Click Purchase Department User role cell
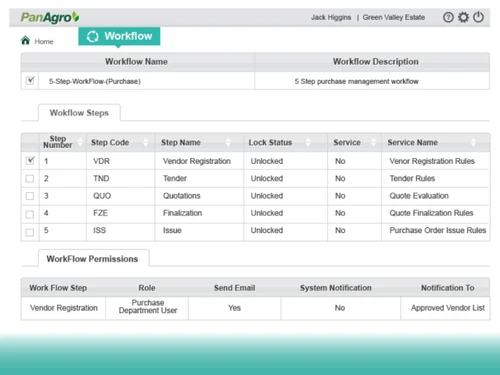 click(x=148, y=307)
